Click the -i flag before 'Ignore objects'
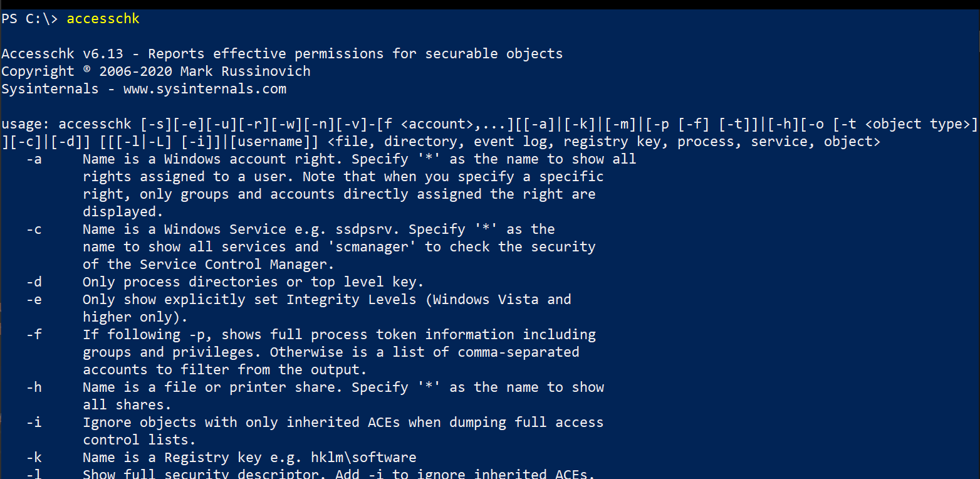 (34, 423)
